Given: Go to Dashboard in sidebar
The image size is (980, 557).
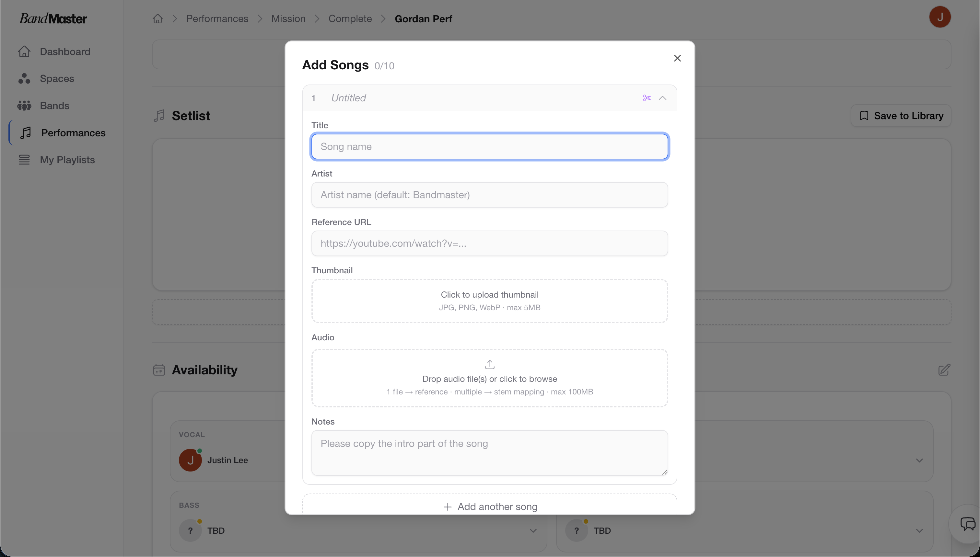Looking at the screenshot, I should pyautogui.click(x=65, y=51).
